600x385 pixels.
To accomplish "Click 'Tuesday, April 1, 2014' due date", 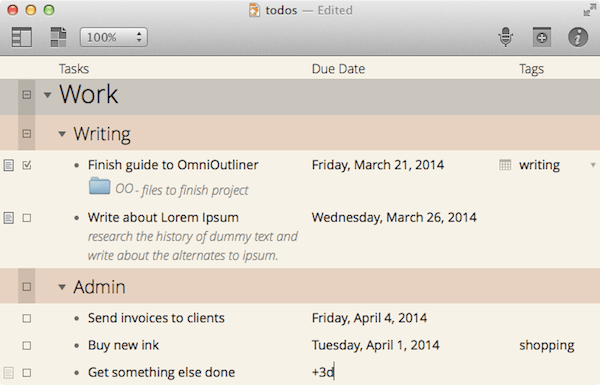I will pos(375,345).
